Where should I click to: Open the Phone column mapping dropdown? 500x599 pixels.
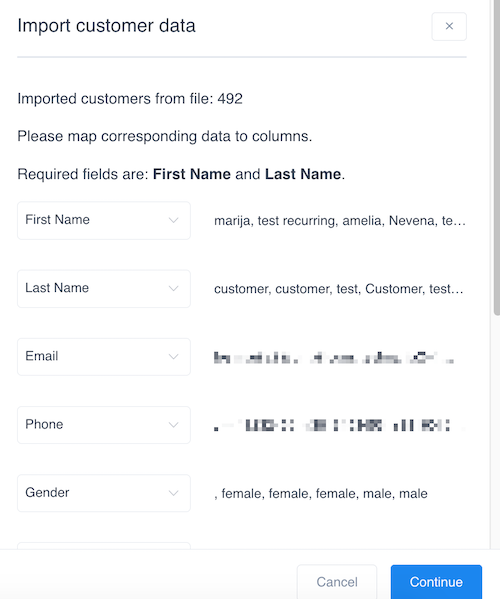coord(104,425)
